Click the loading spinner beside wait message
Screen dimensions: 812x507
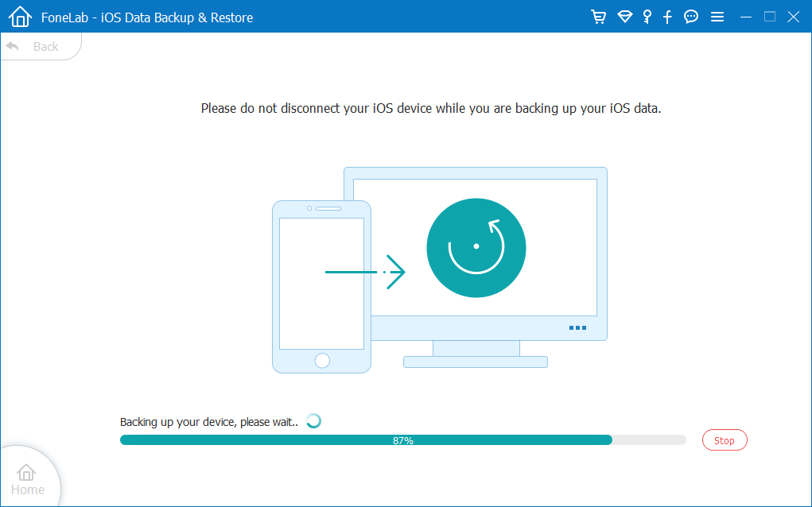click(x=314, y=421)
